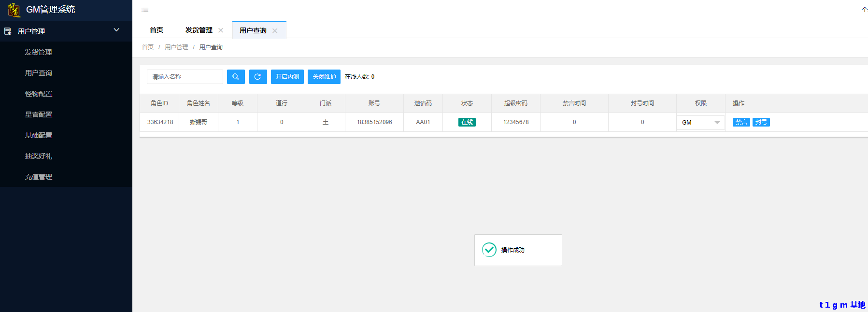Click the refresh icon button
The image size is (868, 312).
(x=258, y=77)
